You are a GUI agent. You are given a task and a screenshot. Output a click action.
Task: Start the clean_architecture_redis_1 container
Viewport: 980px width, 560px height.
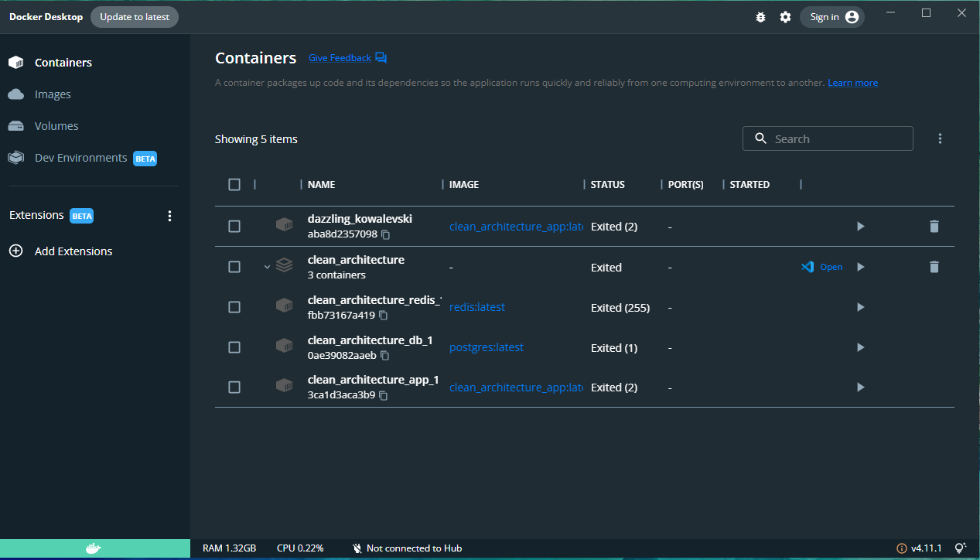coord(860,307)
